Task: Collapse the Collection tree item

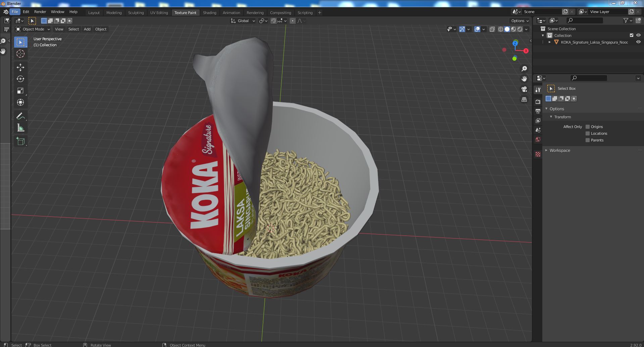Action: point(543,36)
